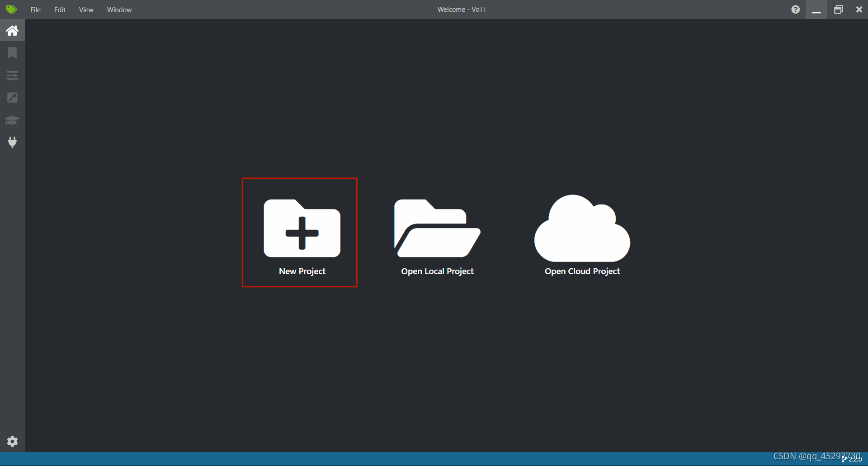Image resolution: width=868 pixels, height=466 pixels.
Task: Open the Tags editor bookmark icon
Action: click(12, 53)
